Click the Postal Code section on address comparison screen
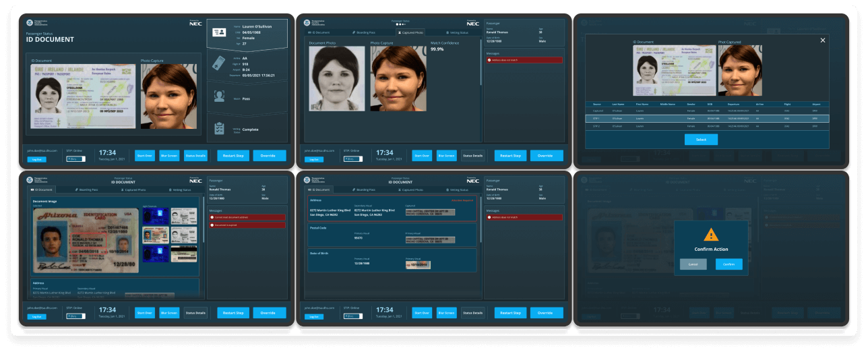Screen dimensions: 868x352 point(392,234)
